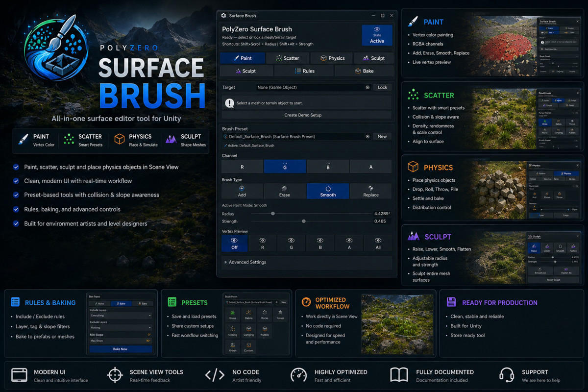Choose the Smooth brush type

[328, 191]
